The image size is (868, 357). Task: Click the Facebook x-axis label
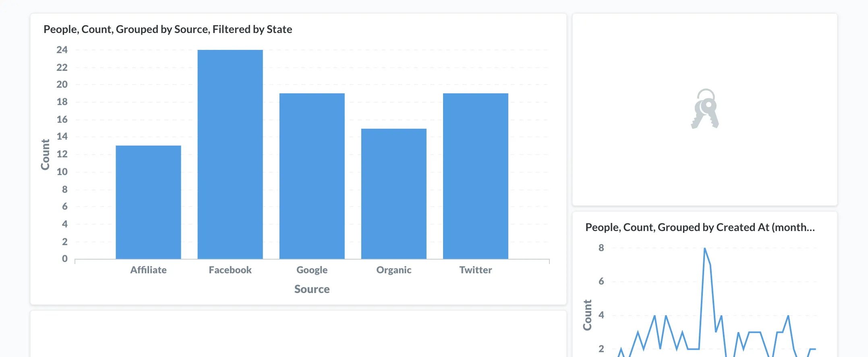point(230,270)
